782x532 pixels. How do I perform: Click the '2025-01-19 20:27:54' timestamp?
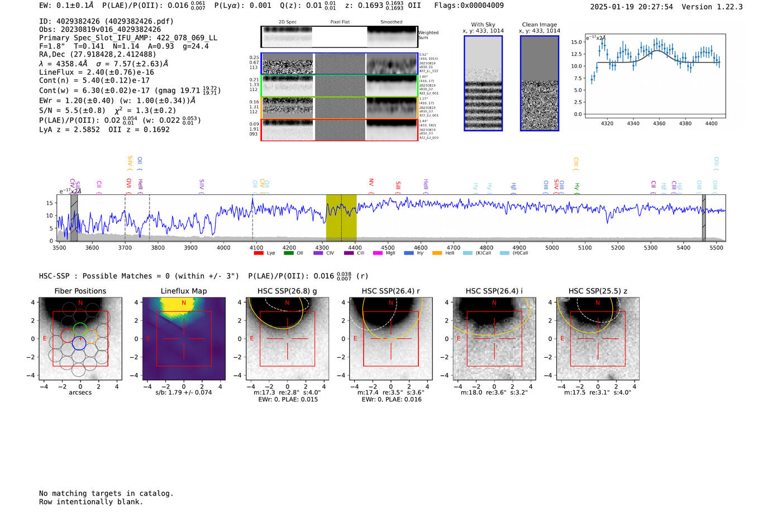[x=632, y=7]
